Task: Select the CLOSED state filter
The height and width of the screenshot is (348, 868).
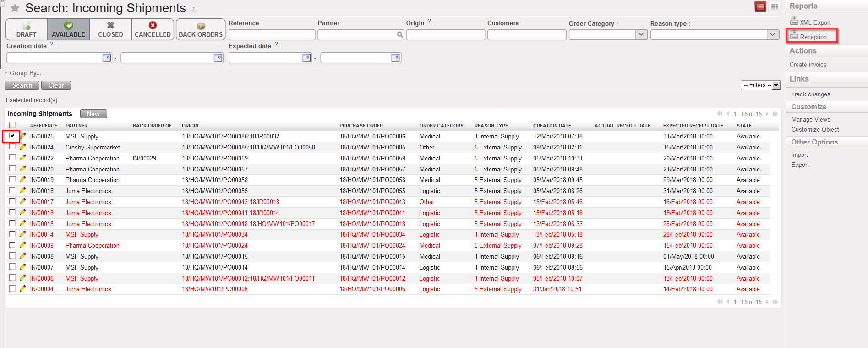Action: click(110, 29)
